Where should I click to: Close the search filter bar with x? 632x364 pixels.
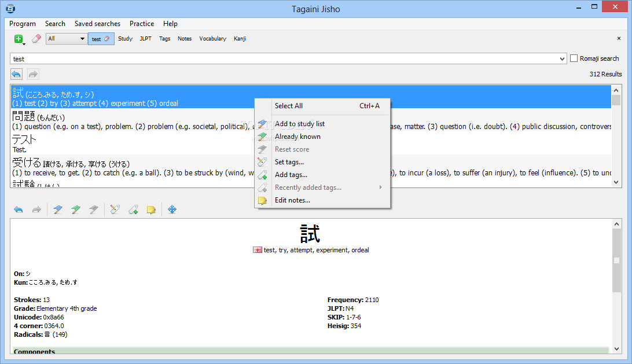(x=619, y=39)
